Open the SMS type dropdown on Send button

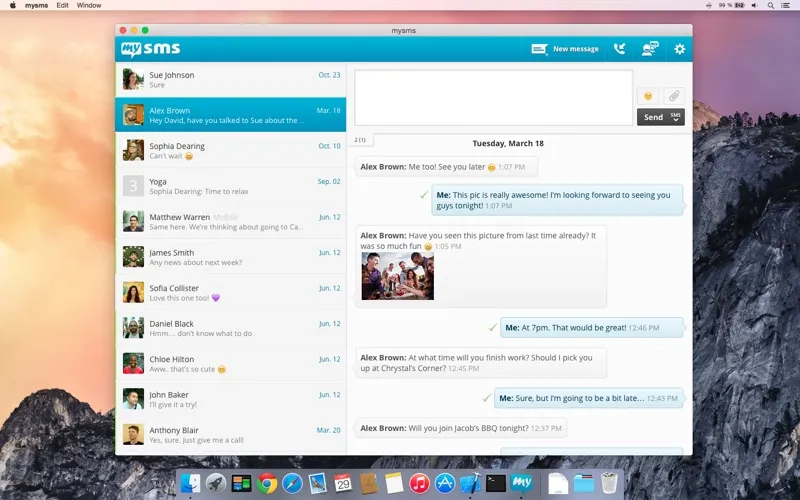click(x=676, y=117)
